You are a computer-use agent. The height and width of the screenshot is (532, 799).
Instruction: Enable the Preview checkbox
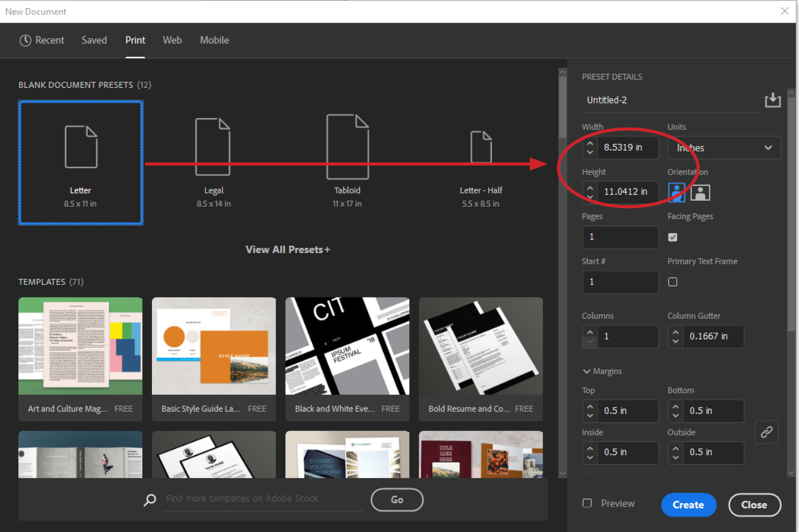587,503
